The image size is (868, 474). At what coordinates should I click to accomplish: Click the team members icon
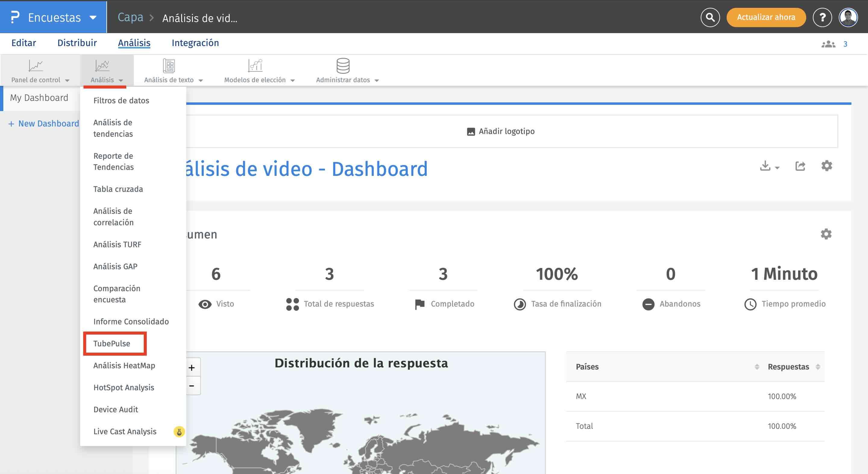tap(828, 44)
